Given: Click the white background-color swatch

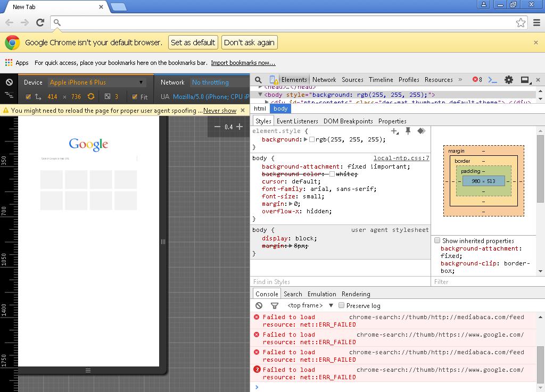Looking at the screenshot, I should tap(332, 174).
